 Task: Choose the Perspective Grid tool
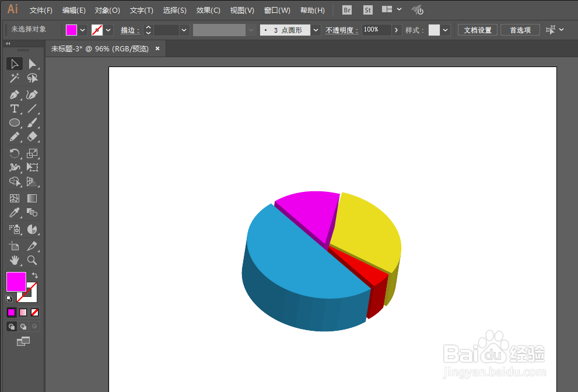[32, 181]
